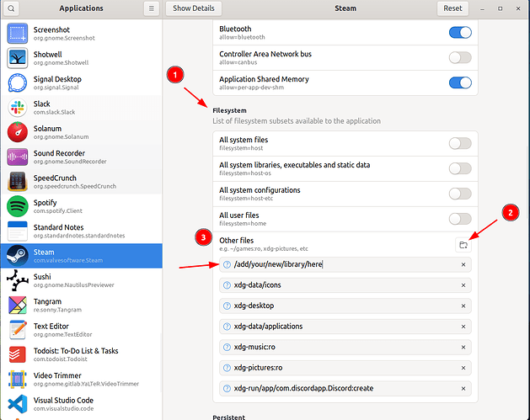Select the 'org.gnome.Screenshot' text
The image size is (530, 420).
tap(64, 38)
